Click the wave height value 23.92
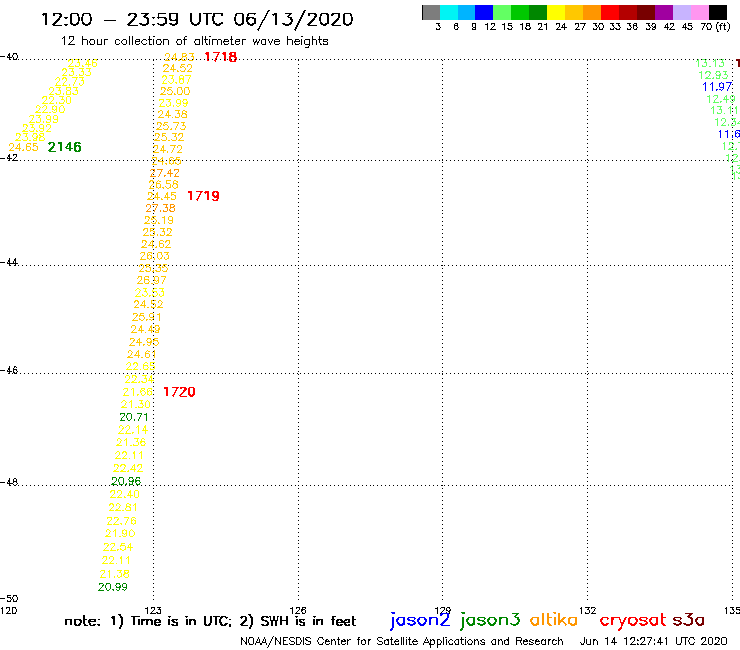Screen dimensions: 740x650 [37, 128]
